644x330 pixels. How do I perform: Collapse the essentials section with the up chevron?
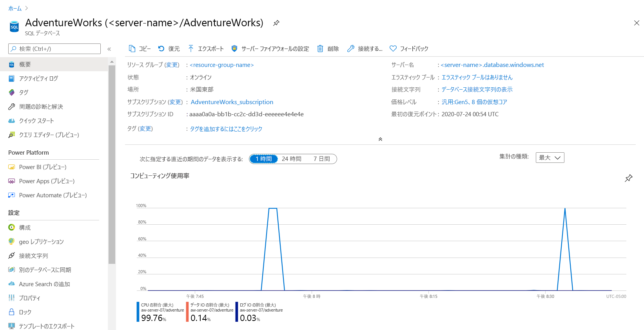pos(380,139)
